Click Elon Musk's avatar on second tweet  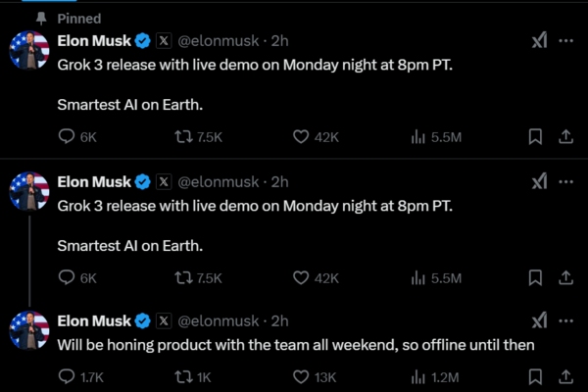[x=29, y=190]
